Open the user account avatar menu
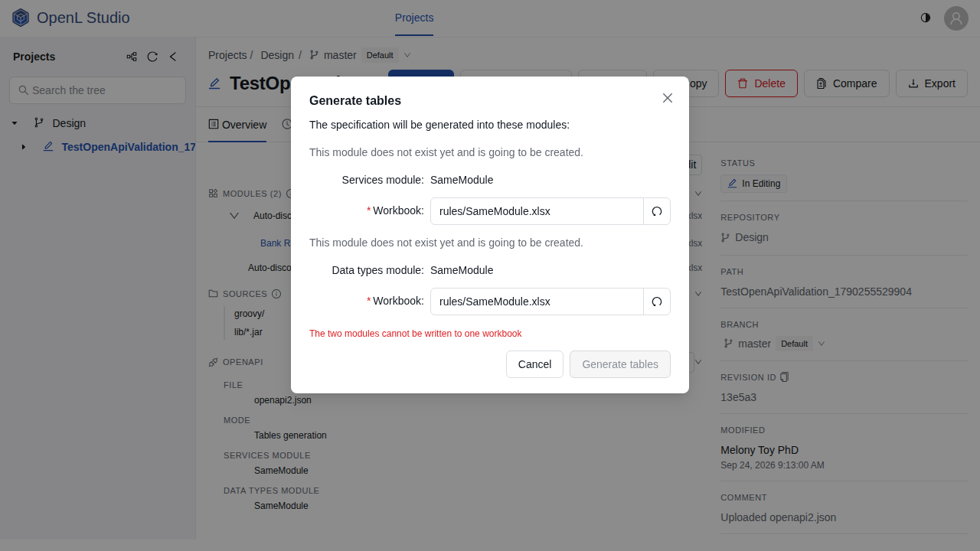980x551 pixels. point(956,18)
